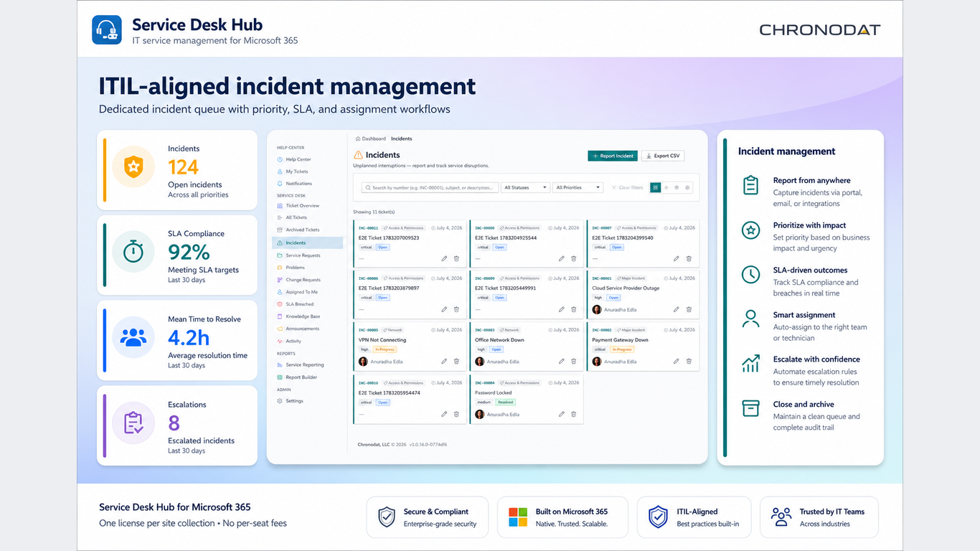
Task: Click the Incidents shield star icon
Action: [x=133, y=167]
